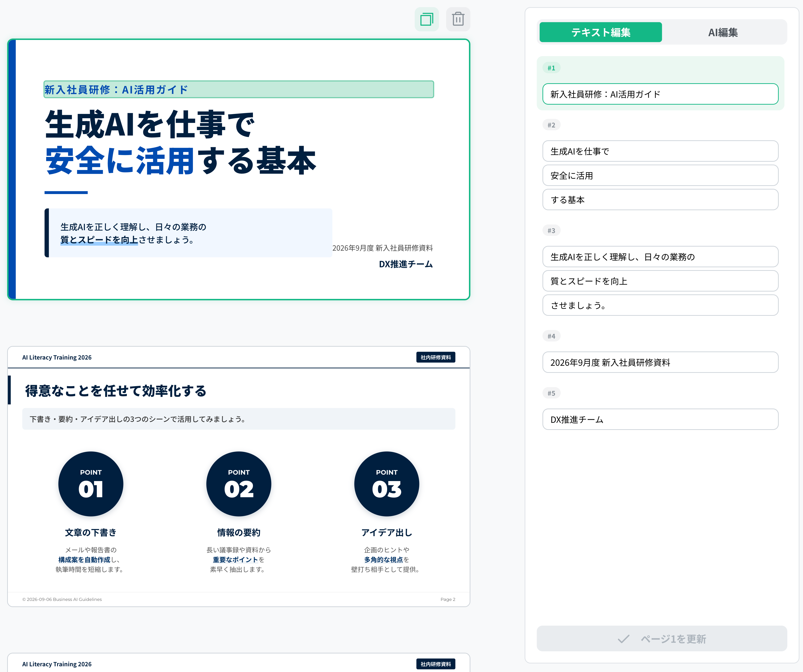Image resolution: width=803 pixels, height=672 pixels.
Task: Click blue heading text 安全に活用
Action: 120,161
